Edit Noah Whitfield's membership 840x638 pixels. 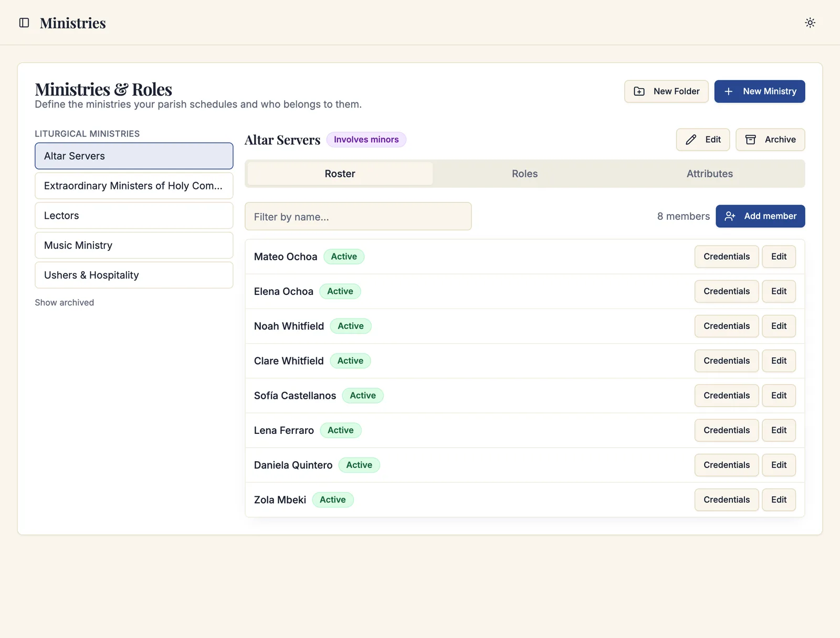point(779,326)
